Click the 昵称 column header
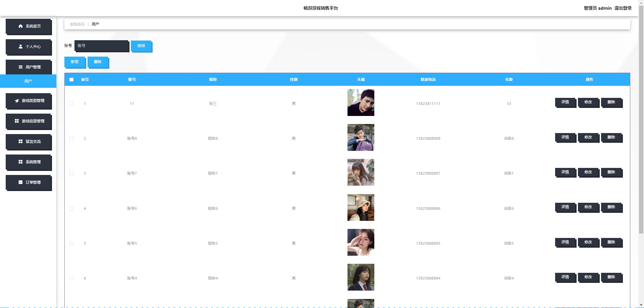Screen dimensions: 644x308 [213, 79]
